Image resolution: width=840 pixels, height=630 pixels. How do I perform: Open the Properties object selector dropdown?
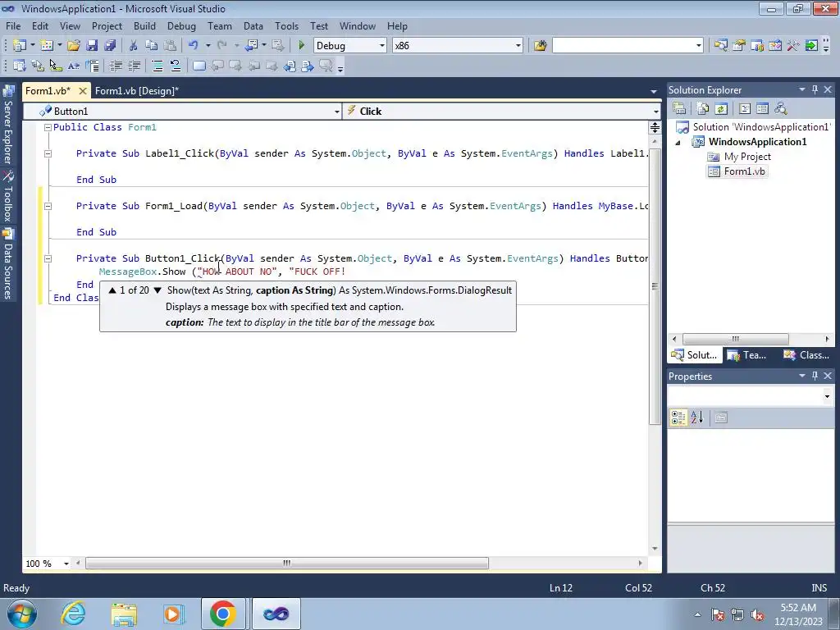point(827,396)
